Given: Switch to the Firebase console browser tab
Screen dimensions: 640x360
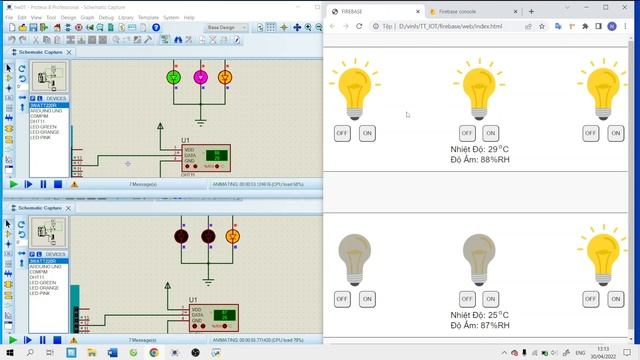Looking at the screenshot, I should (x=473, y=11).
